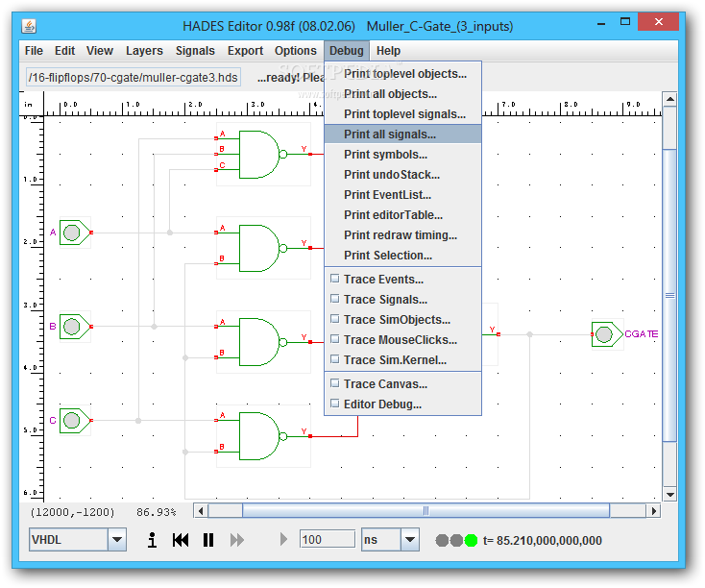Click the zoom value 86.93%
This screenshot has width=705, height=588.
pos(156,512)
